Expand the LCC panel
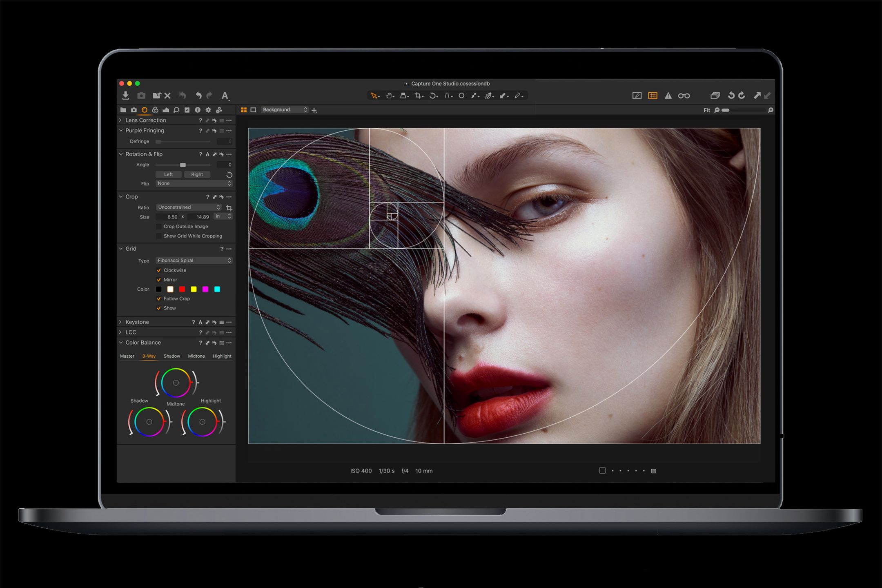Screen dimensions: 882x588 point(120,332)
